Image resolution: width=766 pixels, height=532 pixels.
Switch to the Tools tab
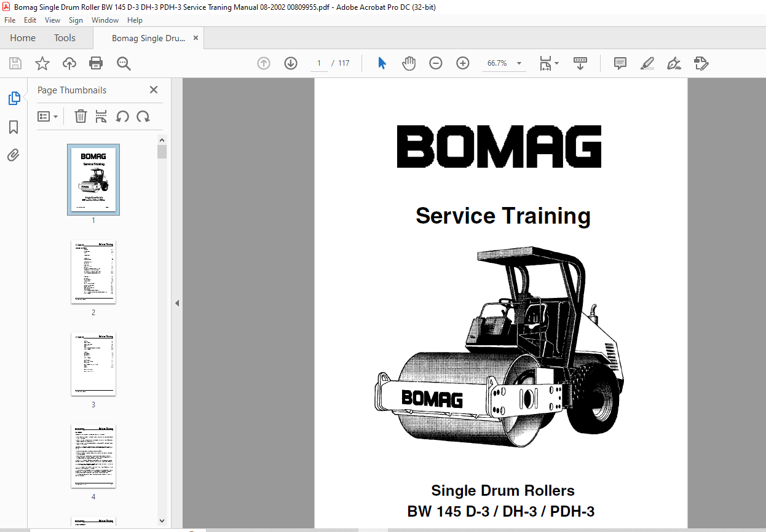click(x=65, y=38)
